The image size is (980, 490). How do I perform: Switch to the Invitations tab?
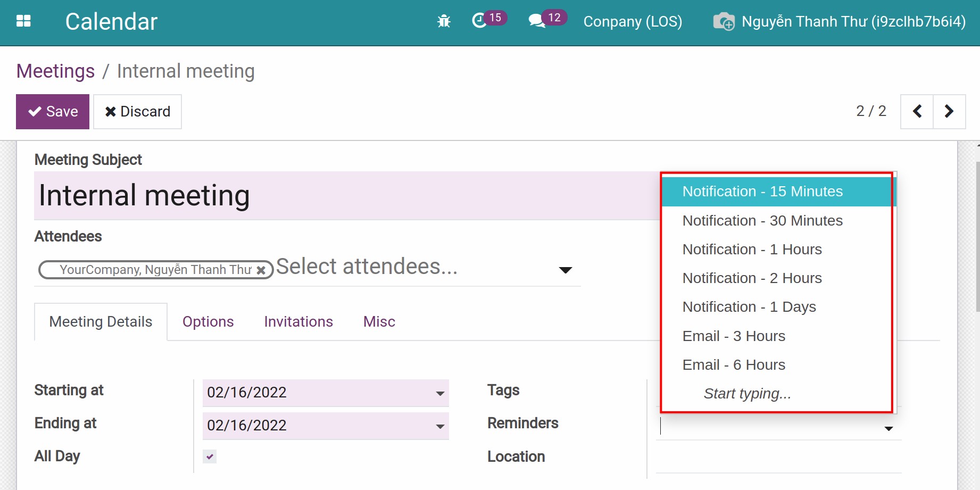298,321
